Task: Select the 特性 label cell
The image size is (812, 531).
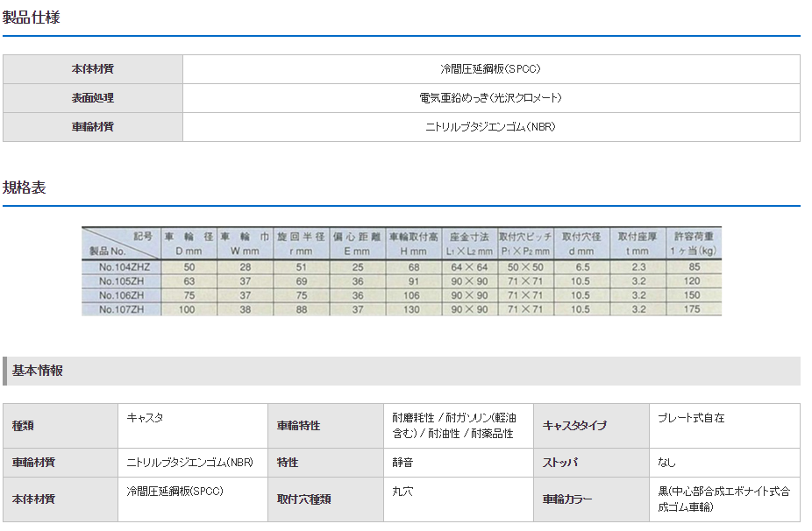Action: point(325,463)
